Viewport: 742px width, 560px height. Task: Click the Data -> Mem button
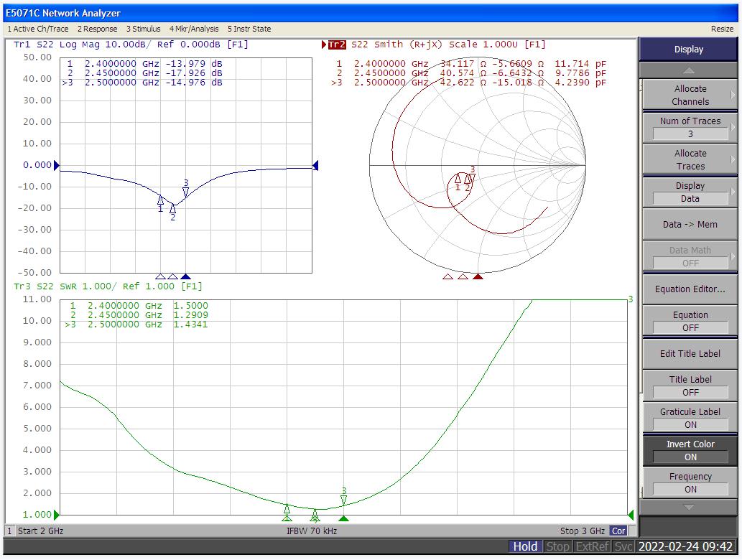690,224
